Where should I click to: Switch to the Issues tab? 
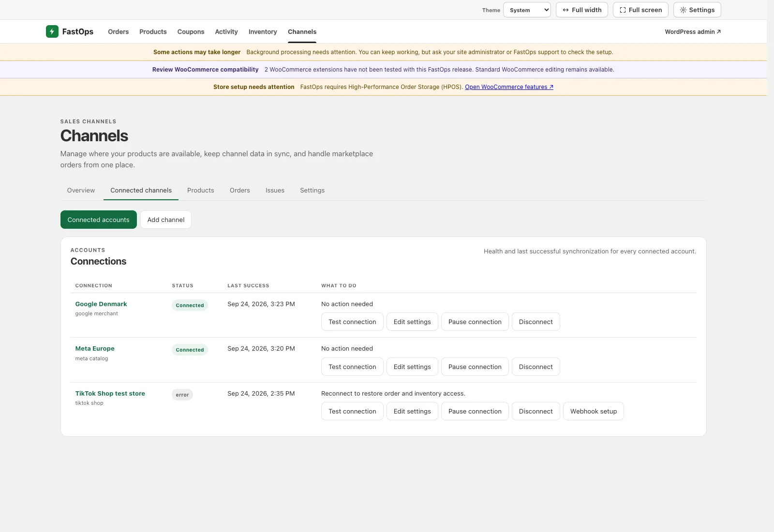pos(275,191)
